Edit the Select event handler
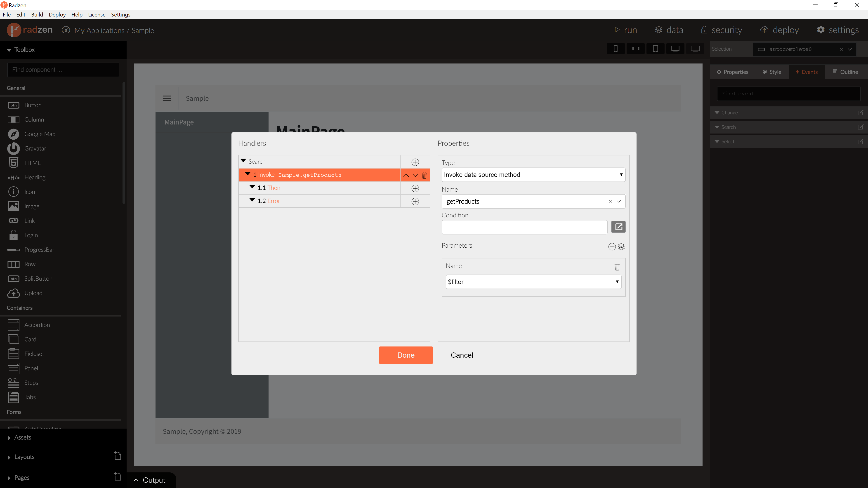The width and height of the screenshot is (868, 488). click(x=860, y=141)
